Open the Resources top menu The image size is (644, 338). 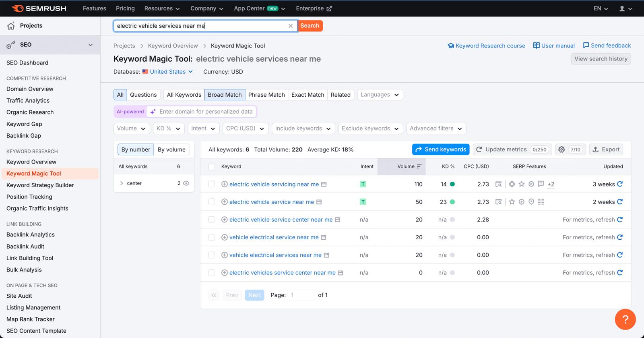coord(162,8)
